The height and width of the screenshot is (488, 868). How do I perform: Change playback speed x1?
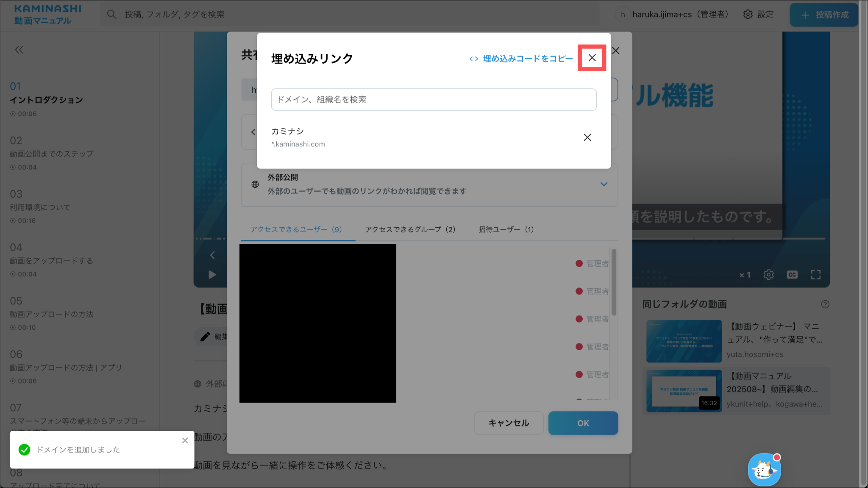(745, 275)
